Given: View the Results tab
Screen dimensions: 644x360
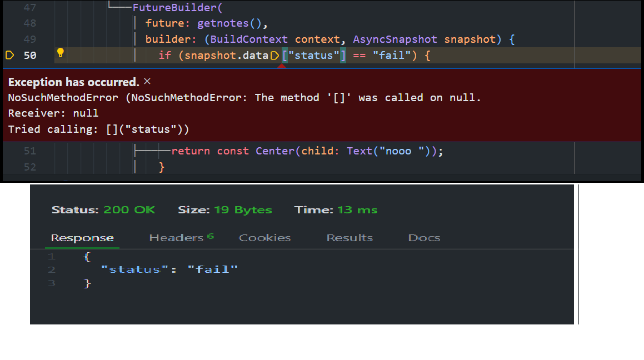Looking at the screenshot, I should tap(350, 237).
